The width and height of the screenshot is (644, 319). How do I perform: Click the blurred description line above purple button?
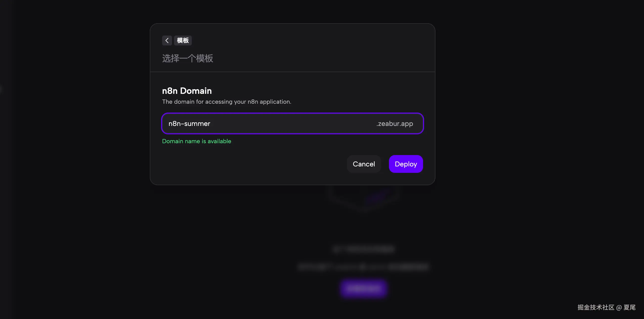pyautogui.click(x=364, y=267)
